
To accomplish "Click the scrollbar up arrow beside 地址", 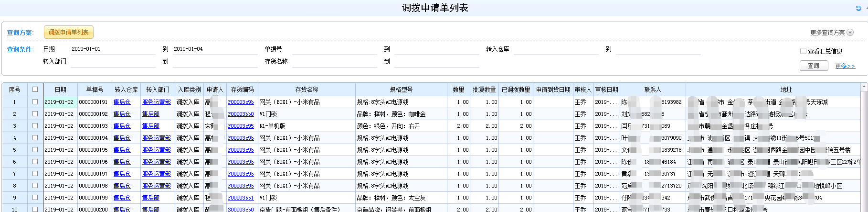I will tap(864, 87).
